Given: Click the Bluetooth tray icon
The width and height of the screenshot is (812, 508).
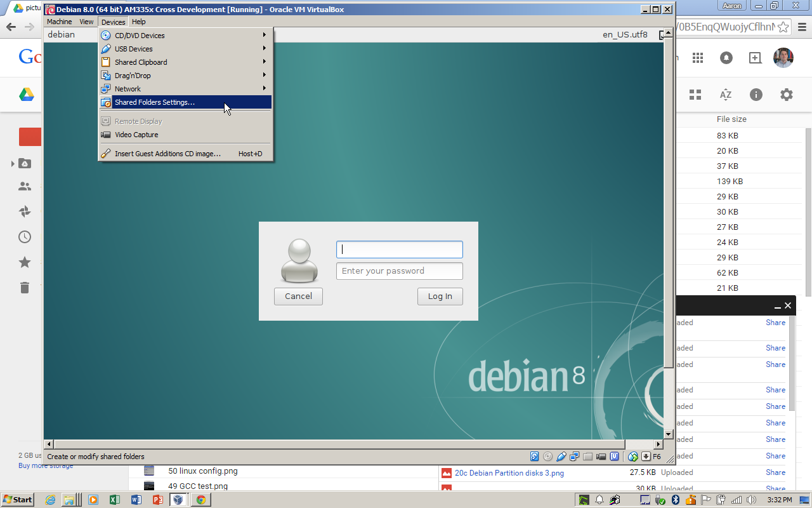Looking at the screenshot, I should [x=676, y=500].
